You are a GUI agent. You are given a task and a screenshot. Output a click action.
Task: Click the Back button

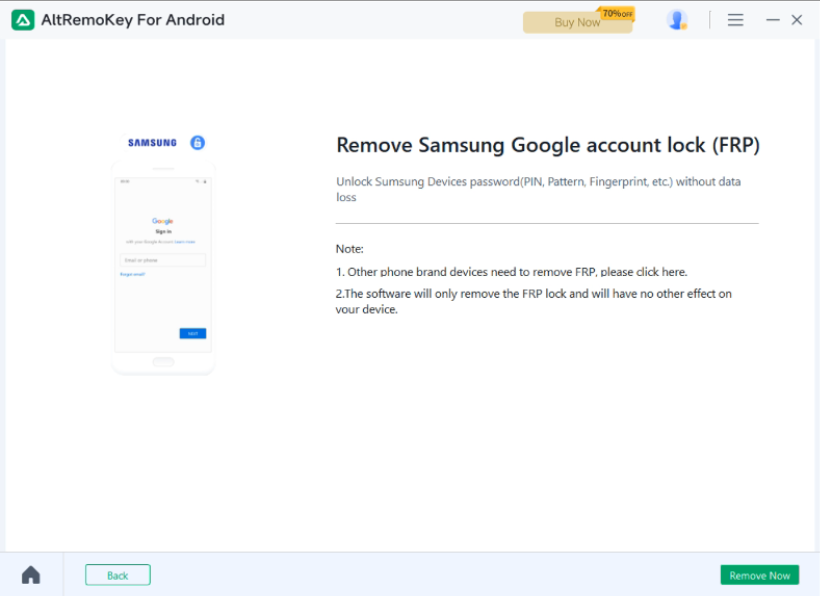(118, 575)
